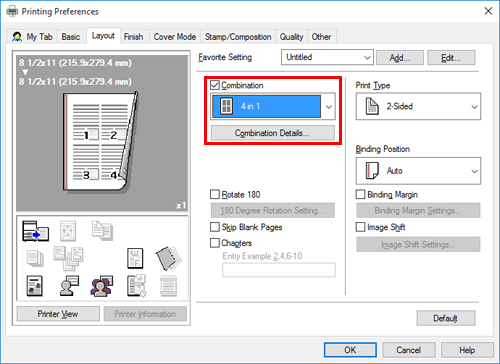Viewport: 500px width, 364px height.
Task: Click the single user authentication icon
Action: click(69, 286)
